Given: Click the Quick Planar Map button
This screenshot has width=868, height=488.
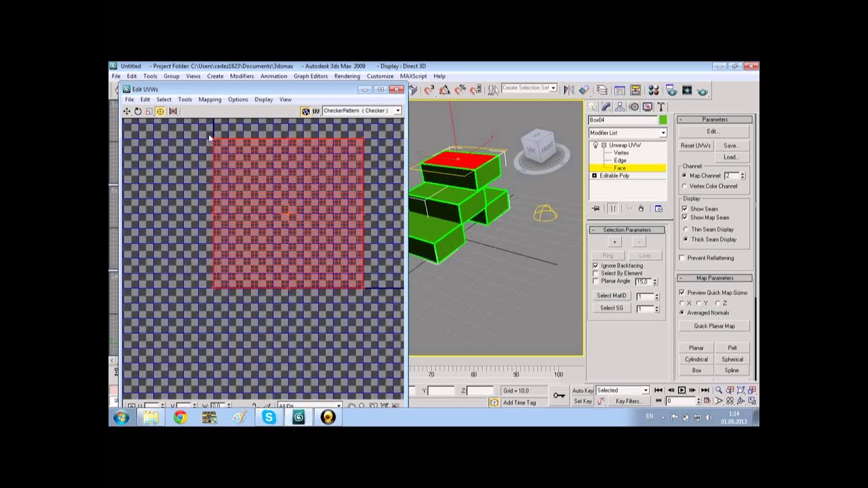Looking at the screenshot, I should point(714,326).
